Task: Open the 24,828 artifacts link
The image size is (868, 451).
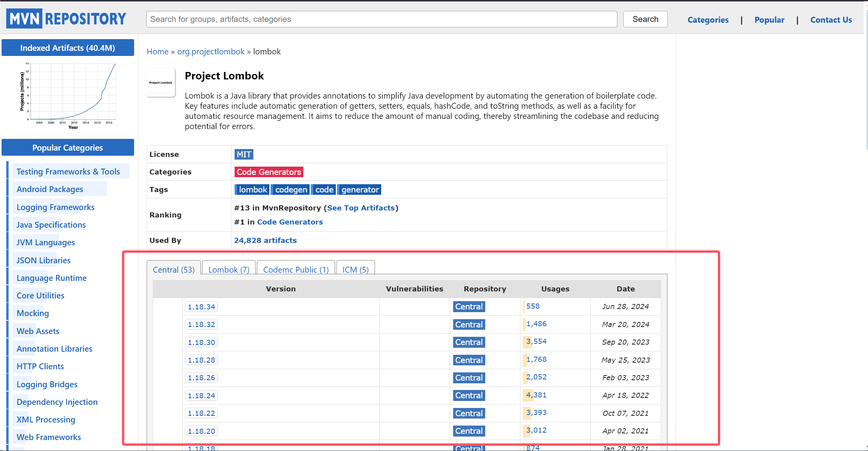Action: [x=265, y=240]
